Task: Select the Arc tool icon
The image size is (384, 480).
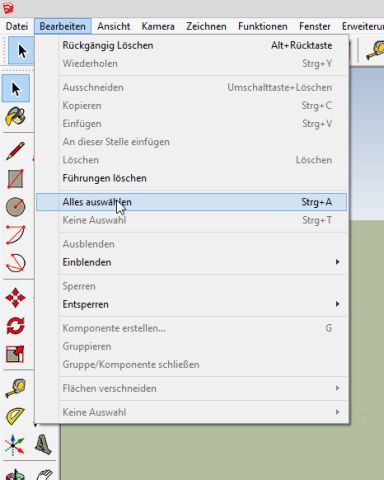Action: [15, 235]
